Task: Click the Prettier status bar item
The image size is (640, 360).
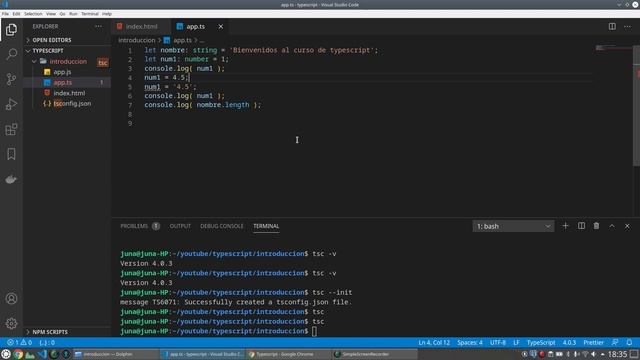Action: [x=593, y=342]
